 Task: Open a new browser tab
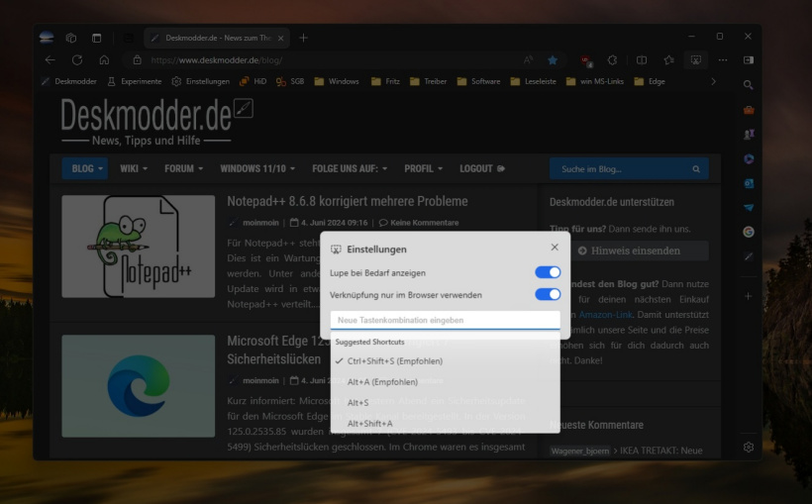tap(303, 38)
